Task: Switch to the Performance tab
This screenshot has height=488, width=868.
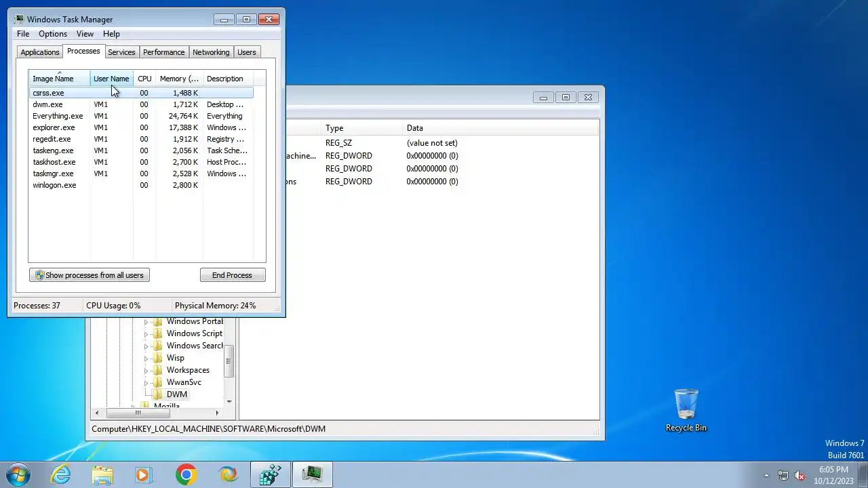Action: (163, 52)
